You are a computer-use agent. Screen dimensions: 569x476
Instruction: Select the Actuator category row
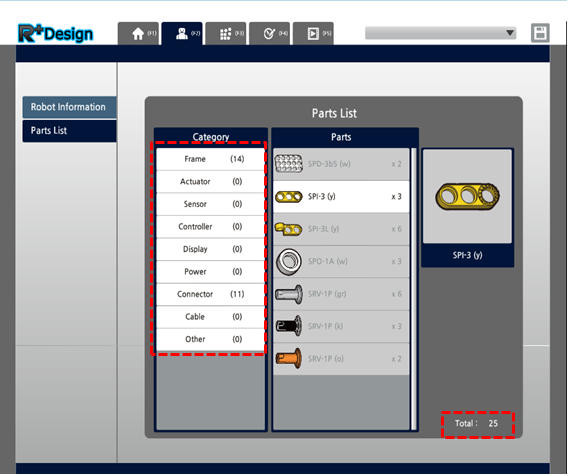click(x=210, y=182)
